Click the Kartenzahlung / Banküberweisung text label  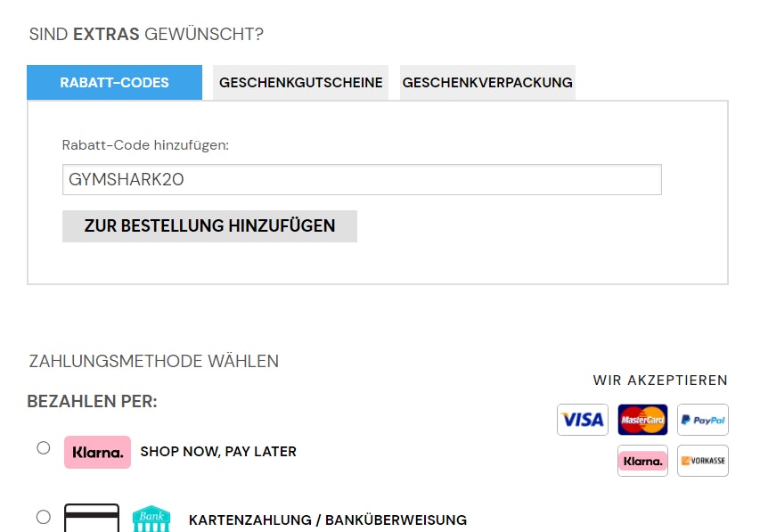coord(326,520)
